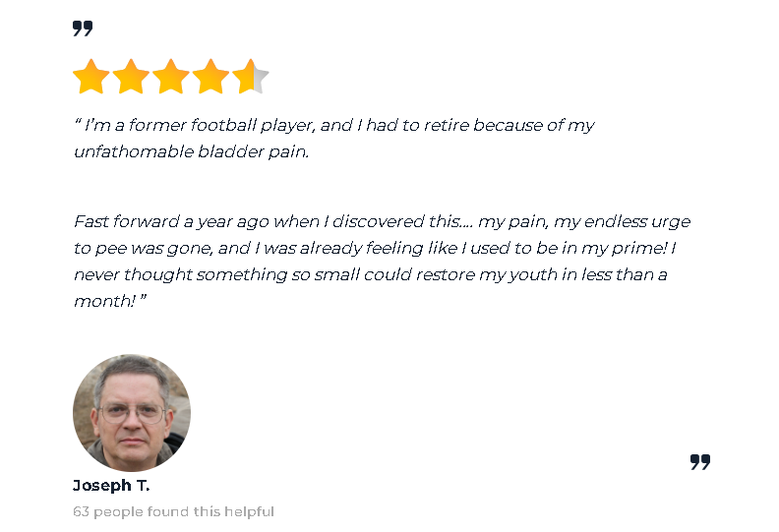Click the first gold rating star
Viewport: 779px width, 532px height.
tap(91, 77)
